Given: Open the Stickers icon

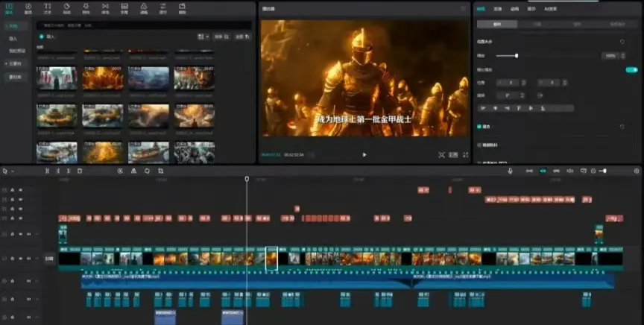Looking at the screenshot, I should [67, 8].
